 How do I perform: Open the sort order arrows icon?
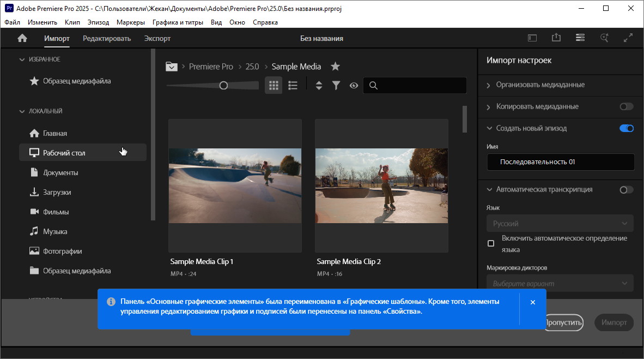coord(319,86)
